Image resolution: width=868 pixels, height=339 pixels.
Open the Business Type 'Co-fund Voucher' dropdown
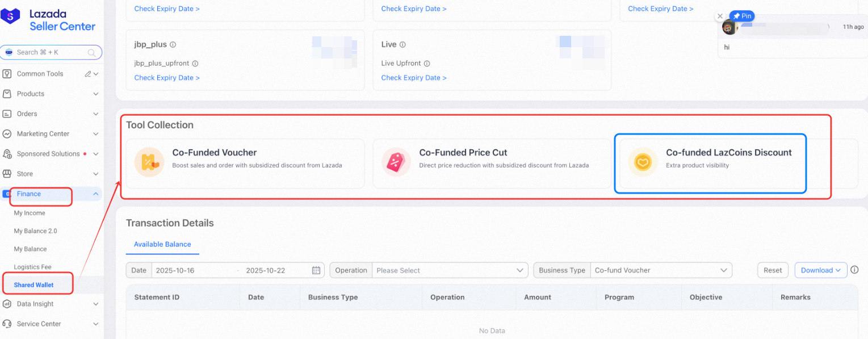pos(661,270)
